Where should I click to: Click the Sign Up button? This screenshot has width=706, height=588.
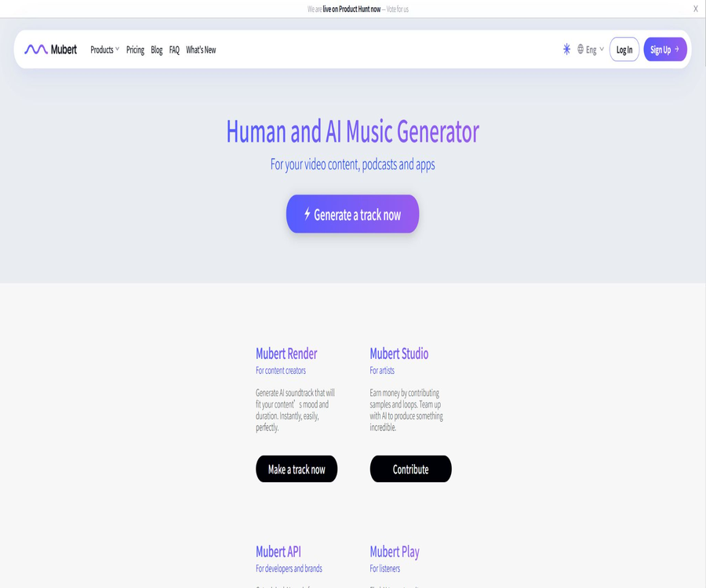point(665,49)
